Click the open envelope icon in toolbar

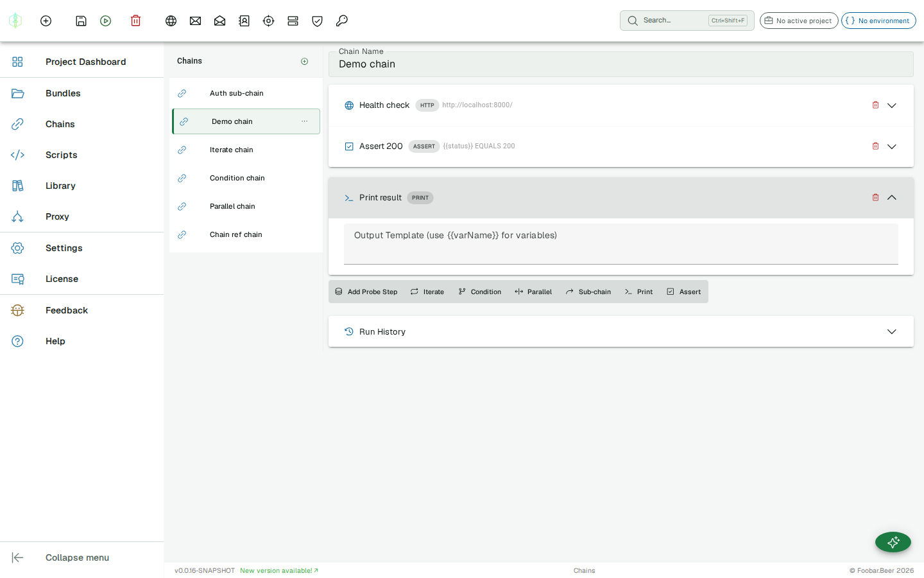219,21
